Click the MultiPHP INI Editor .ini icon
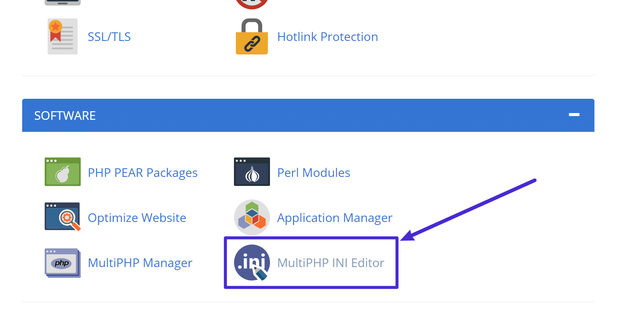644x311 pixels. (252, 263)
